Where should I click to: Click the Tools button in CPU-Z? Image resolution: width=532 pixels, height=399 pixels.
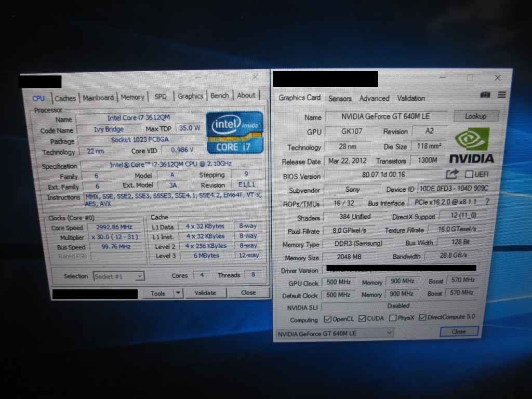[x=157, y=293]
